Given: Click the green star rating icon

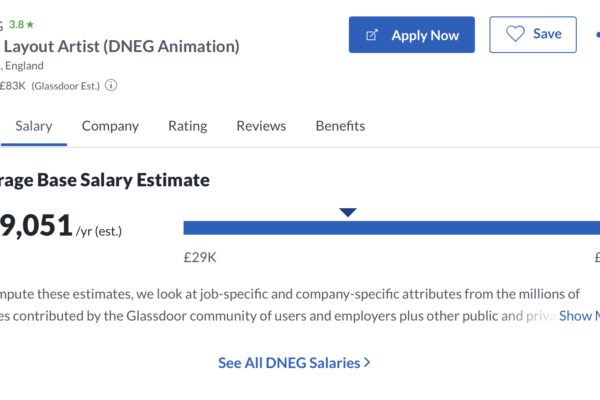Looking at the screenshot, I should 30,25.
